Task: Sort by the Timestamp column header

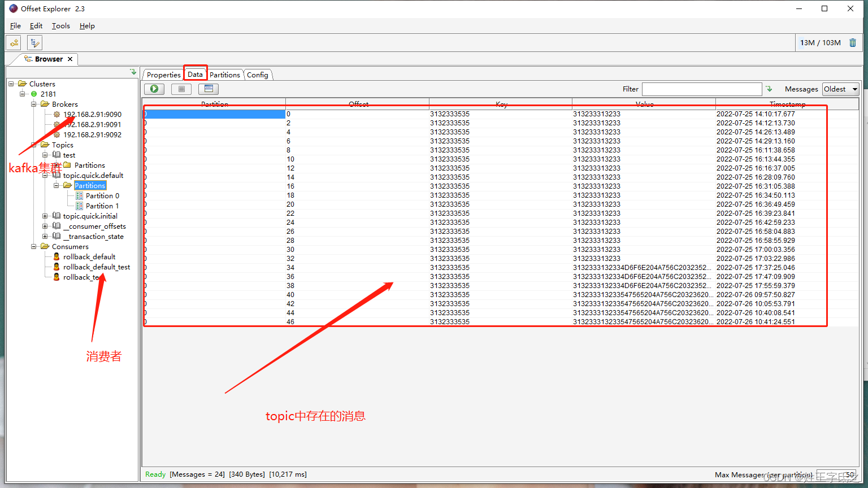Action: coord(787,104)
